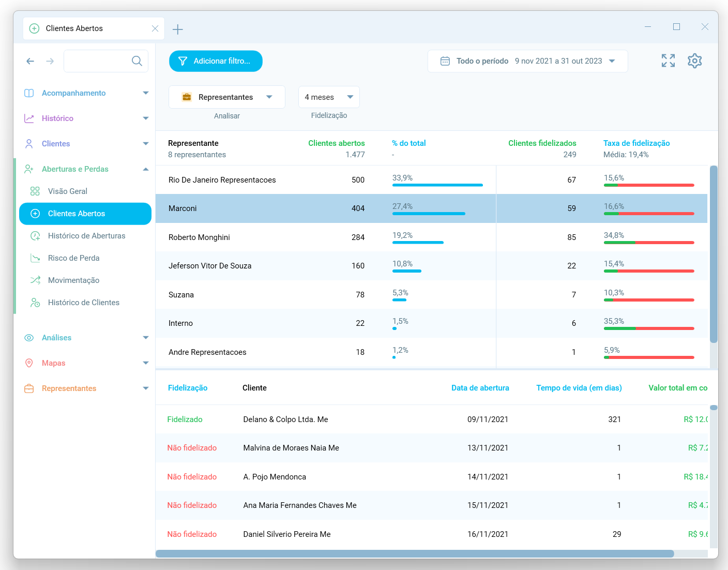Navigate to Movimentação
728x570 pixels.
pyautogui.click(x=85, y=280)
